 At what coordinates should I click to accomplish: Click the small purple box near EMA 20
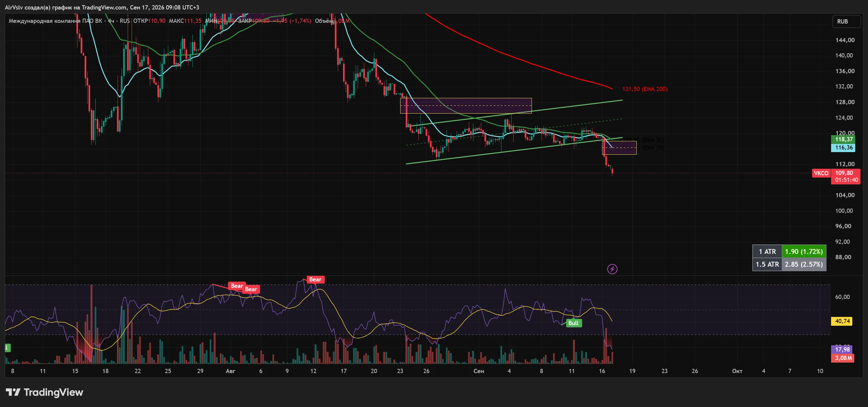click(619, 148)
